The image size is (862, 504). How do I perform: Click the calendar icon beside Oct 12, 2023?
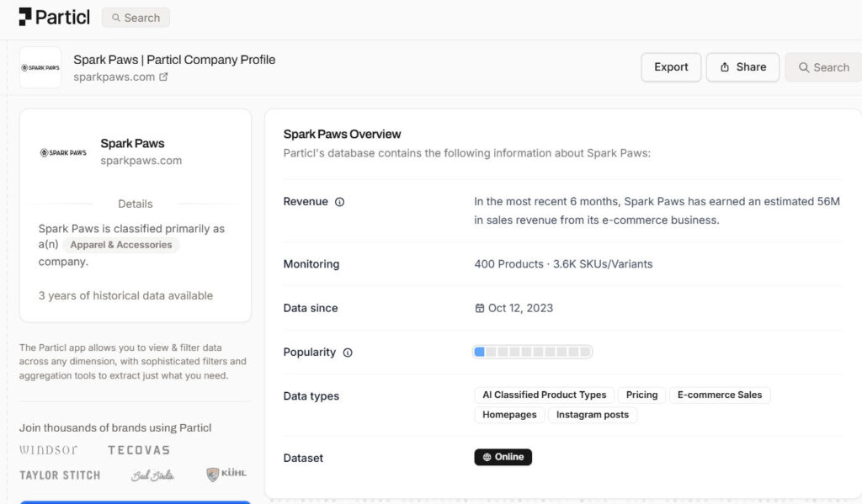tap(479, 308)
